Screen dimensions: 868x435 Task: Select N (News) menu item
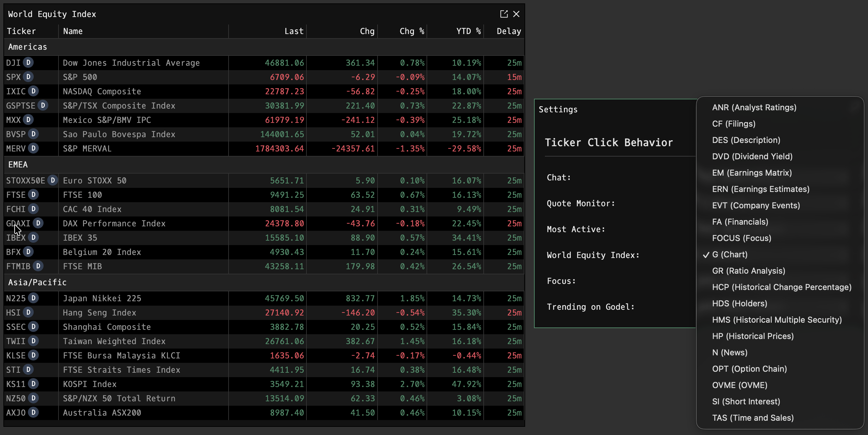pyautogui.click(x=780, y=353)
